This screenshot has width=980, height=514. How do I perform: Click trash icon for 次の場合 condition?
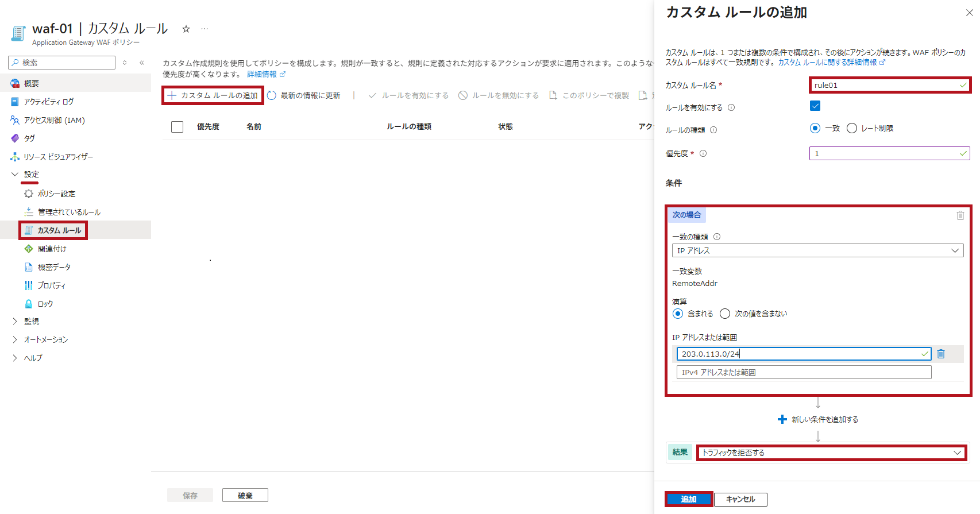pos(960,215)
